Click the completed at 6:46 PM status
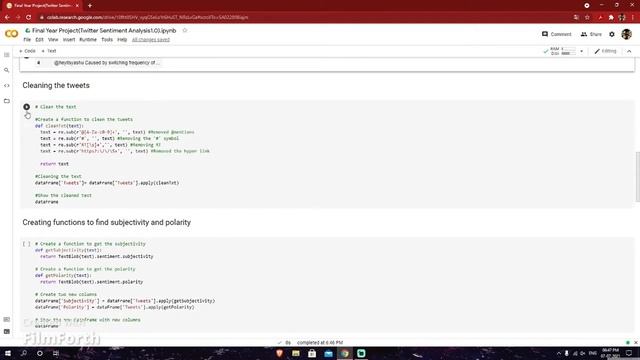Image resolution: width=640 pixels, height=360 pixels. point(320,342)
